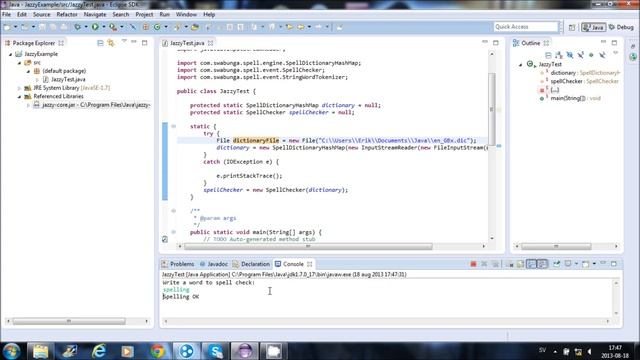Toggle Show Console When Standard Out Changes
The width and height of the screenshot is (640, 360).
click(x=531, y=264)
